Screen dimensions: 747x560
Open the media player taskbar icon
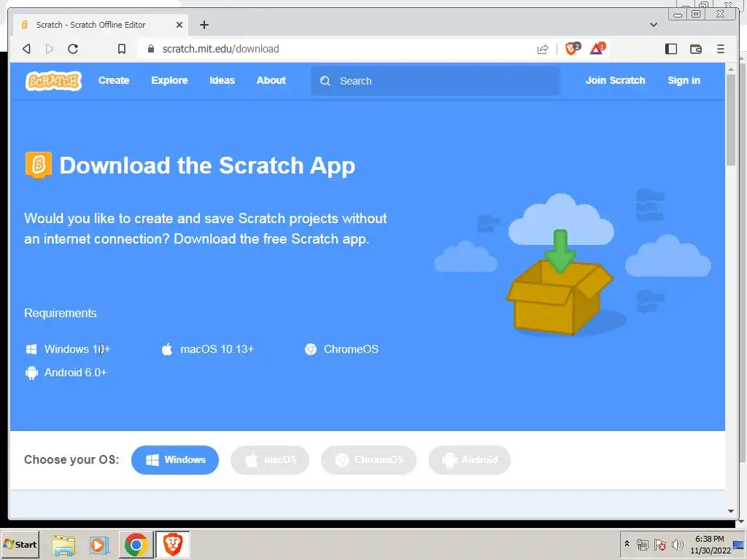point(99,545)
